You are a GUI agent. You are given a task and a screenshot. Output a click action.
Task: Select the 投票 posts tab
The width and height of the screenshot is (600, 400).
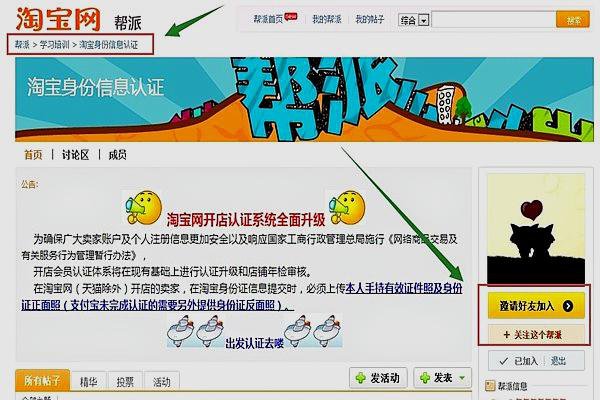point(124,382)
